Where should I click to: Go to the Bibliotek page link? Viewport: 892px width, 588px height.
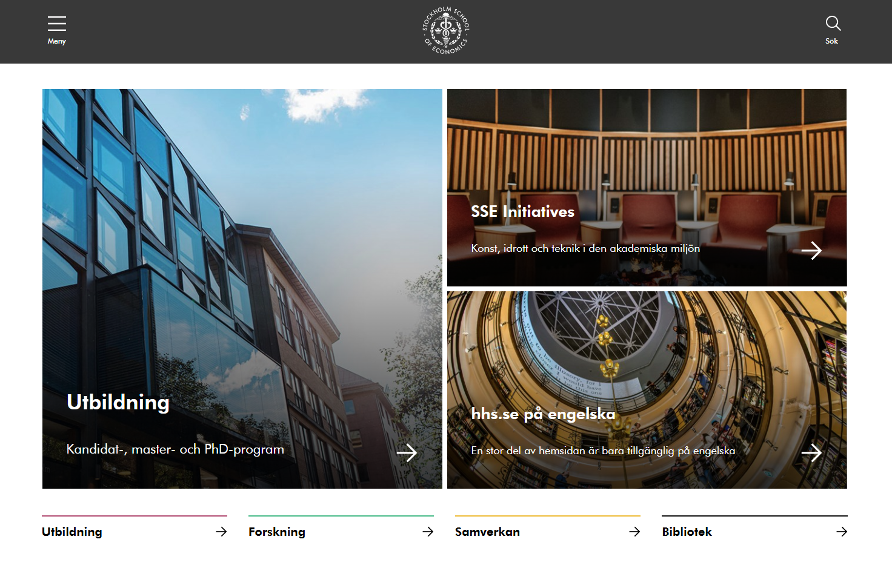click(x=687, y=532)
